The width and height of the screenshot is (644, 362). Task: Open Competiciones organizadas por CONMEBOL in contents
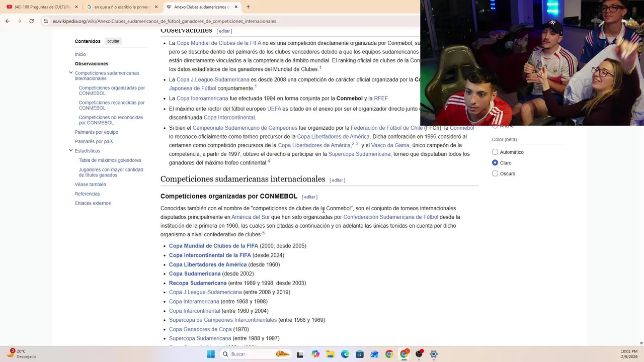click(x=112, y=90)
